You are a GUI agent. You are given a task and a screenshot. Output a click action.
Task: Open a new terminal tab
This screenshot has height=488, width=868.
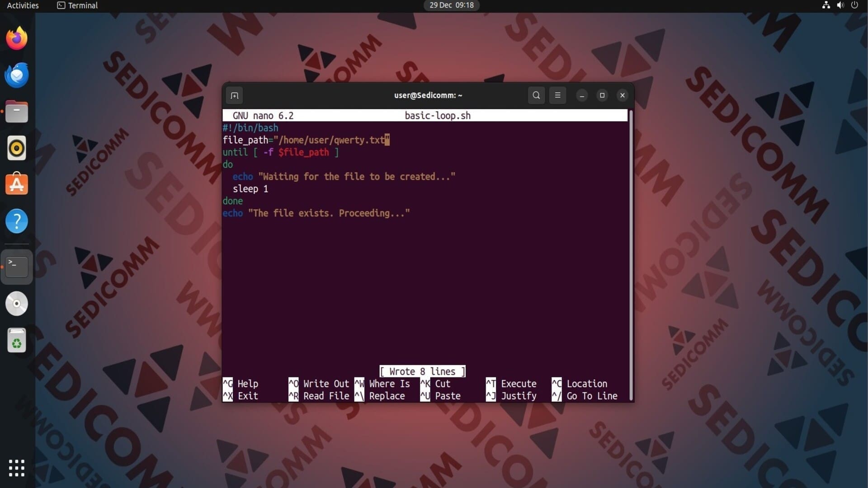(x=234, y=95)
